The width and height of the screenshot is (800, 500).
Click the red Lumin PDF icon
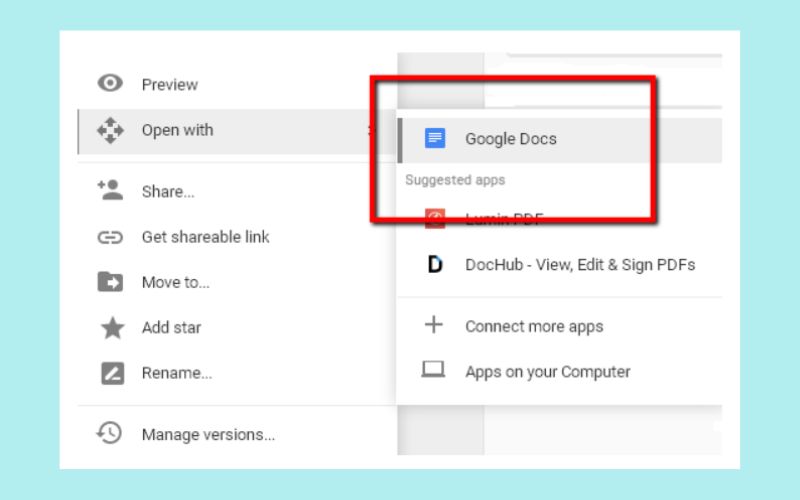(x=435, y=218)
